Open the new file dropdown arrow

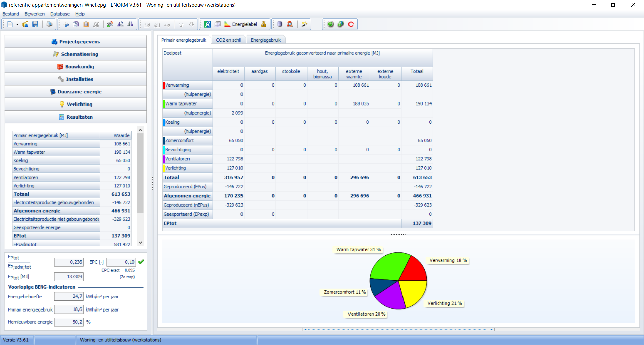coord(17,24)
